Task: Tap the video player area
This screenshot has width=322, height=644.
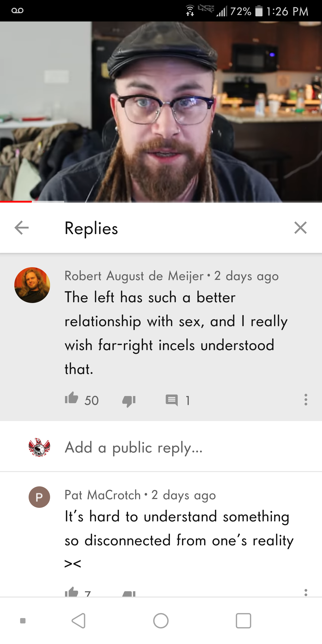Action: (161, 112)
